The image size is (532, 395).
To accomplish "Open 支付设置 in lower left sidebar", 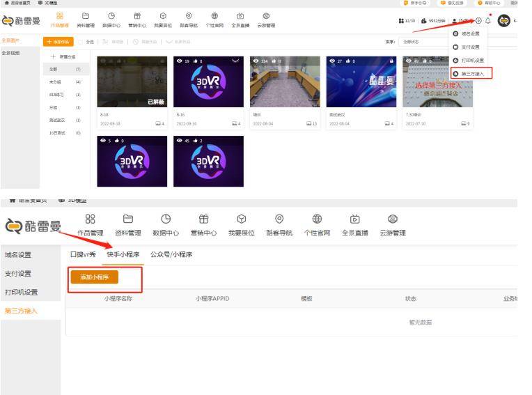I will point(18,274).
